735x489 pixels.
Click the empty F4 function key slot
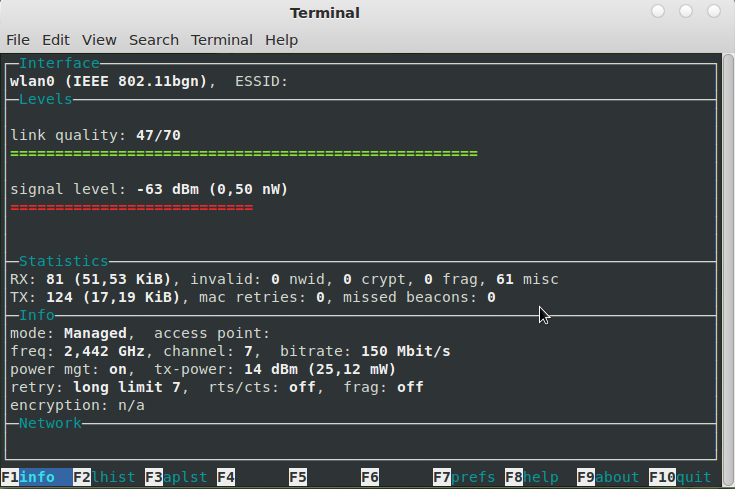(226, 477)
